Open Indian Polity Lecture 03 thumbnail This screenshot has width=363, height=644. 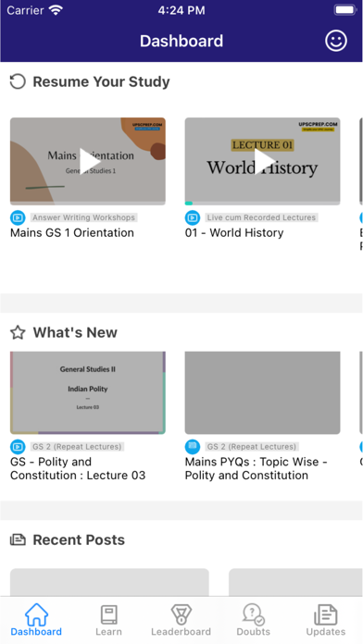point(88,392)
